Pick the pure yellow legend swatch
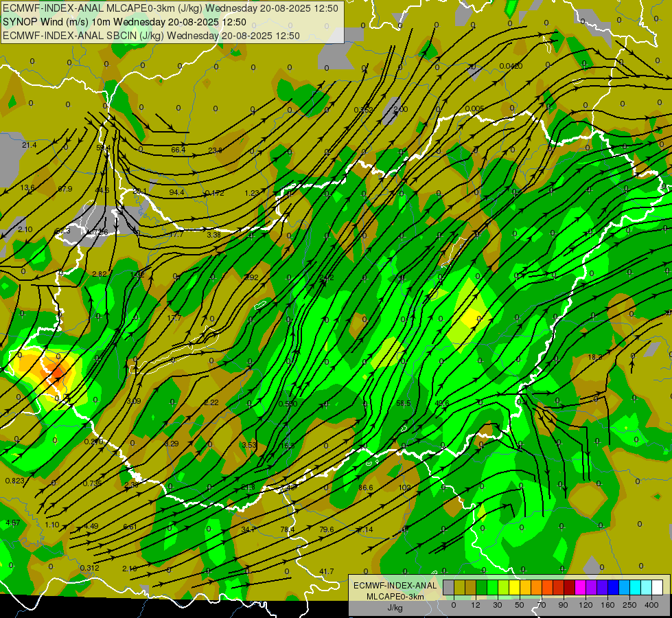 click(514, 587)
